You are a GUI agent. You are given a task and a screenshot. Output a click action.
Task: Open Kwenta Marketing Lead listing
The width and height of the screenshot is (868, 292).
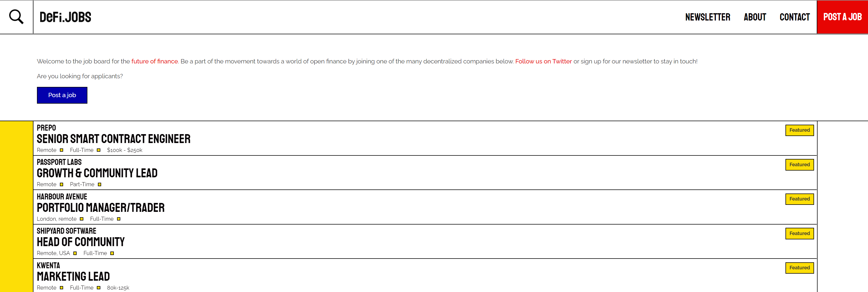[73, 277]
